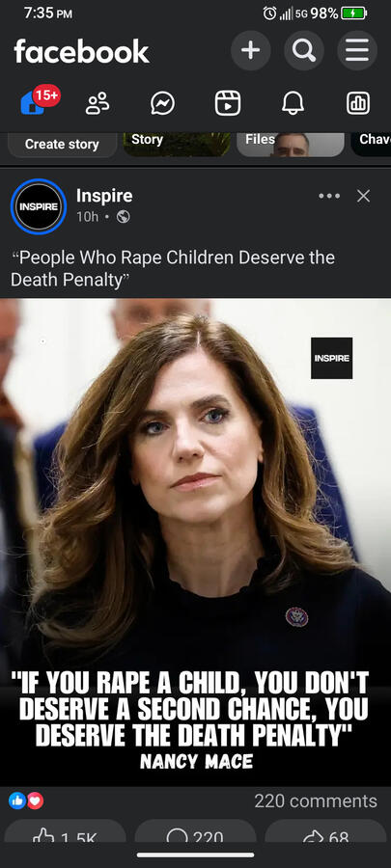
Task: Open the Files story card
Action: (291, 145)
